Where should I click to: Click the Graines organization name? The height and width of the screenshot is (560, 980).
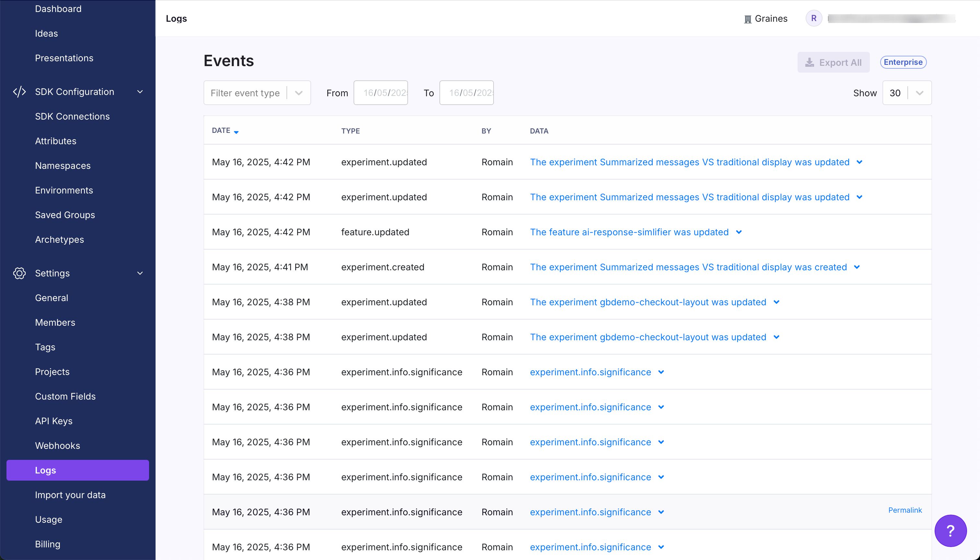[771, 18]
